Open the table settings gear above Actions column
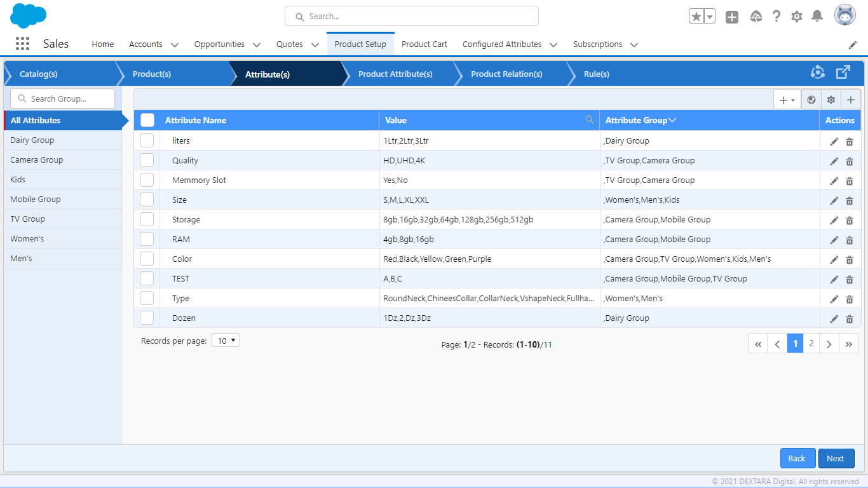 pyautogui.click(x=831, y=99)
